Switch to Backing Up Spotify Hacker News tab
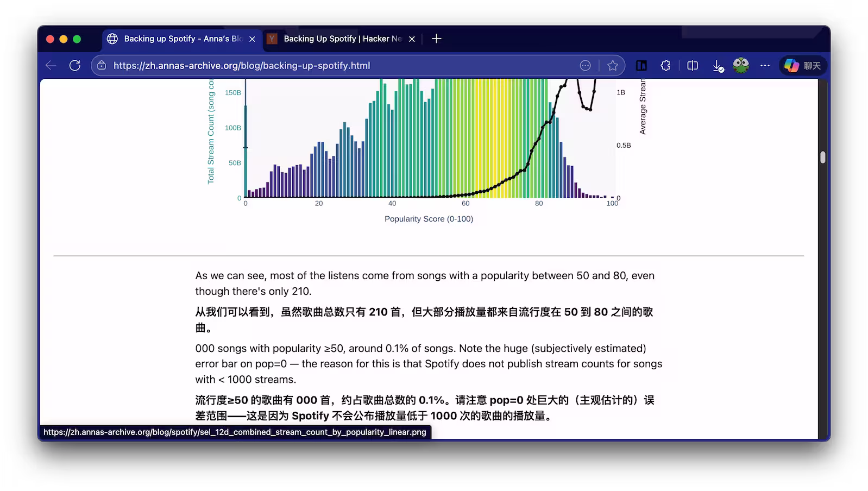This screenshot has height=491, width=868. [x=342, y=39]
